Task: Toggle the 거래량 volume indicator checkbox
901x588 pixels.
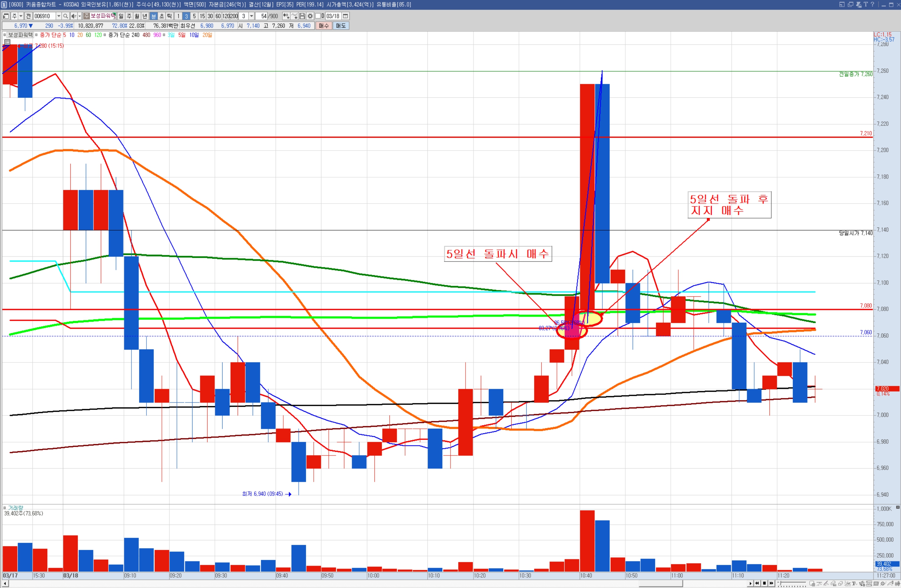Action: [x=5, y=508]
